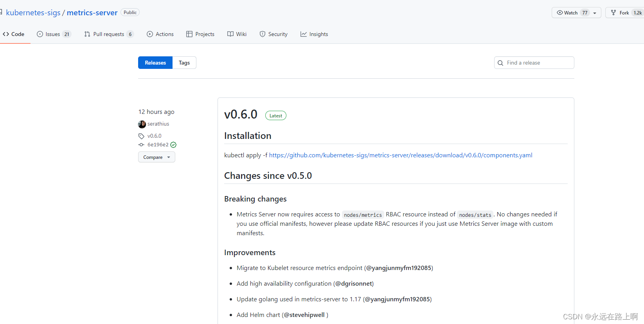This screenshot has width=644, height=324.
Task: Click the Fork icon
Action: click(613, 13)
